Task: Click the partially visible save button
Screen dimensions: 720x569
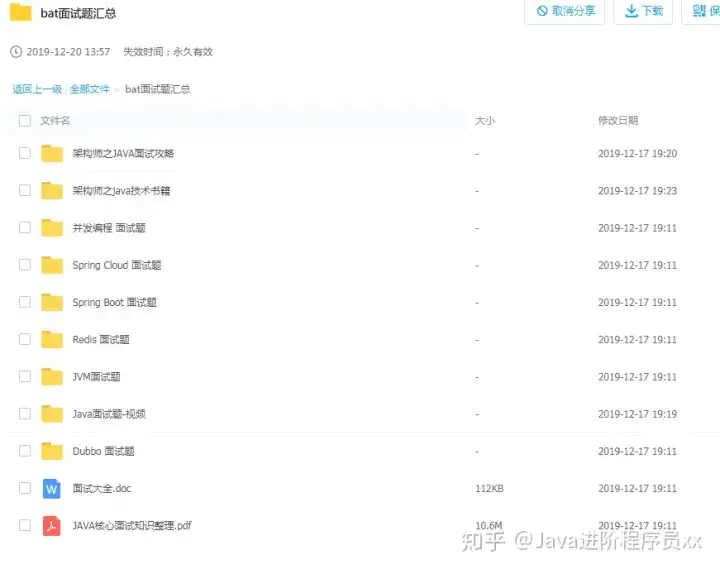Action: [x=702, y=11]
